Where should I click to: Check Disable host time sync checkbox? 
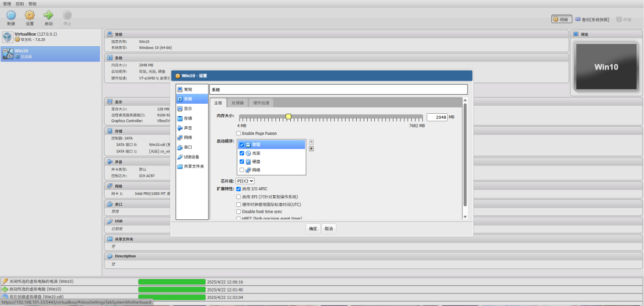(238, 212)
